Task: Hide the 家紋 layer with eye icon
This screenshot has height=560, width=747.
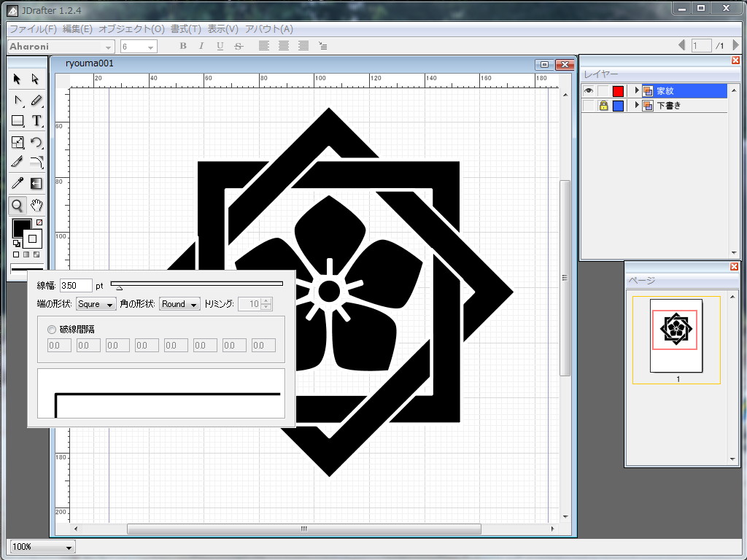Action: pyautogui.click(x=589, y=91)
